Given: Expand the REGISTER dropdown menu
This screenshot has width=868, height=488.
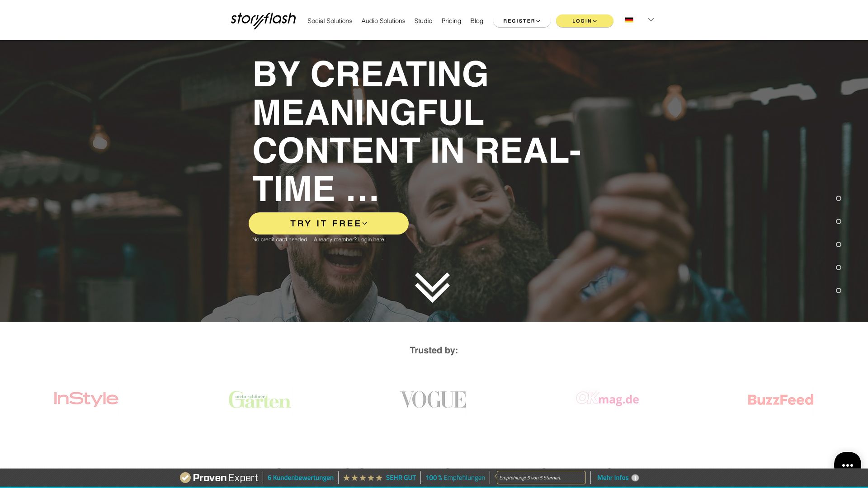Looking at the screenshot, I should pyautogui.click(x=522, y=20).
